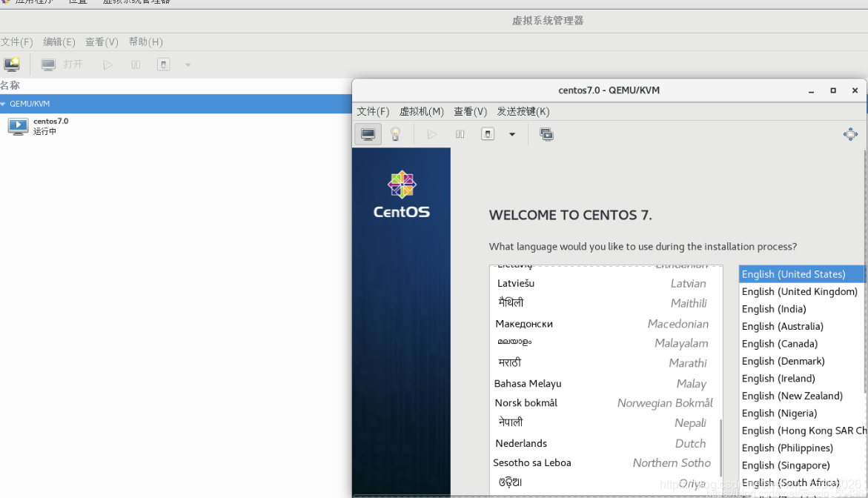
Task: Choose Nepali language row
Action: (604, 422)
